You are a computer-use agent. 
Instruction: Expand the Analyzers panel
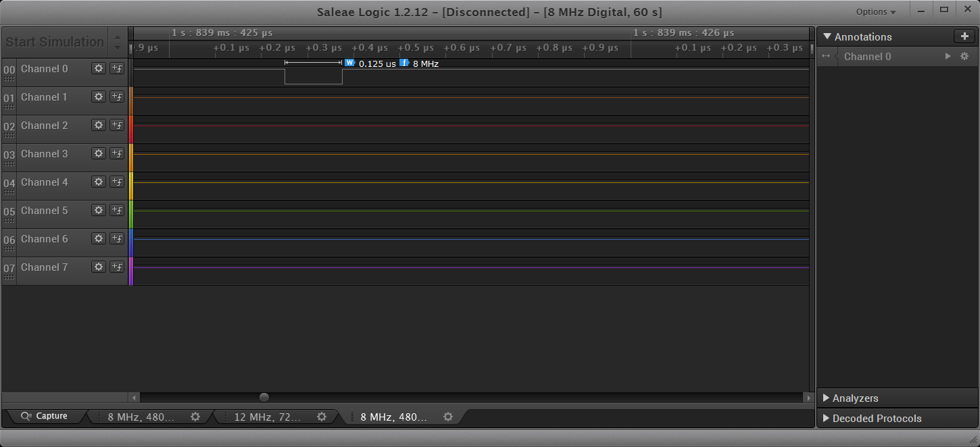(827, 398)
